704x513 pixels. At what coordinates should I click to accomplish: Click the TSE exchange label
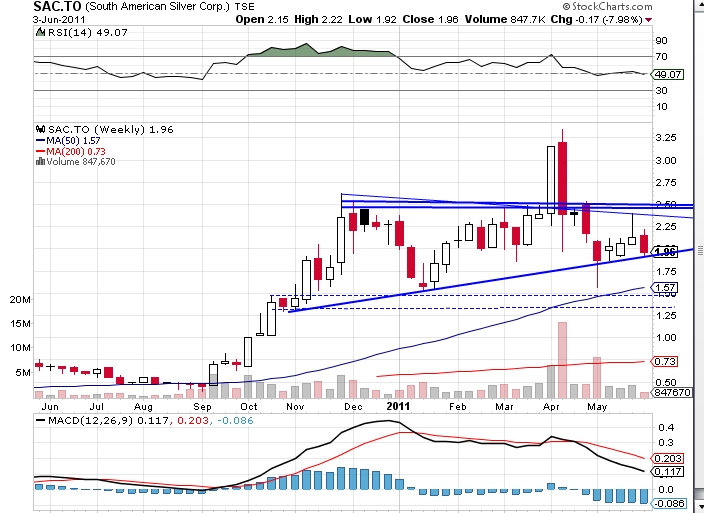point(244,7)
